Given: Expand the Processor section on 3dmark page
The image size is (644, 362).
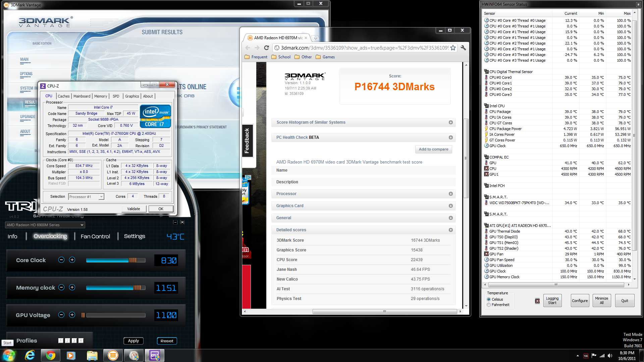Looking at the screenshot, I should point(364,194).
